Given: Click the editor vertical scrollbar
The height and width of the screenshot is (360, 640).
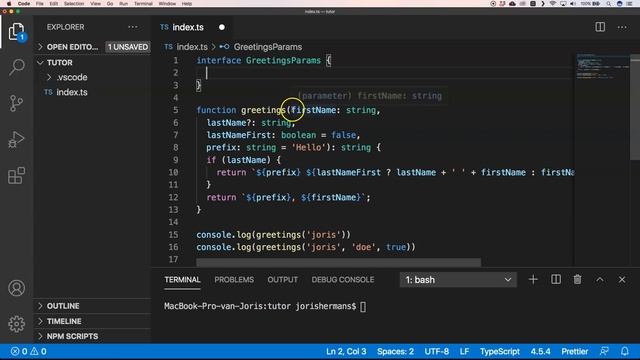Looking at the screenshot, I should 635,108.
